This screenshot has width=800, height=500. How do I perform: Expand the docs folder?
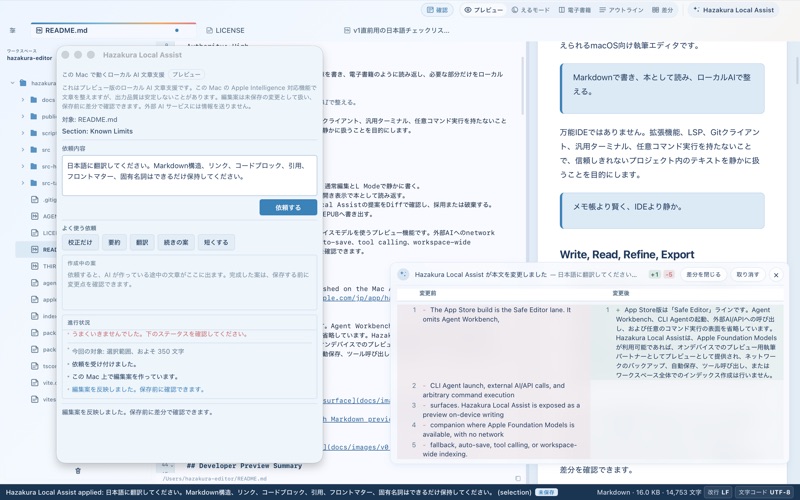pyautogui.click(x=23, y=99)
